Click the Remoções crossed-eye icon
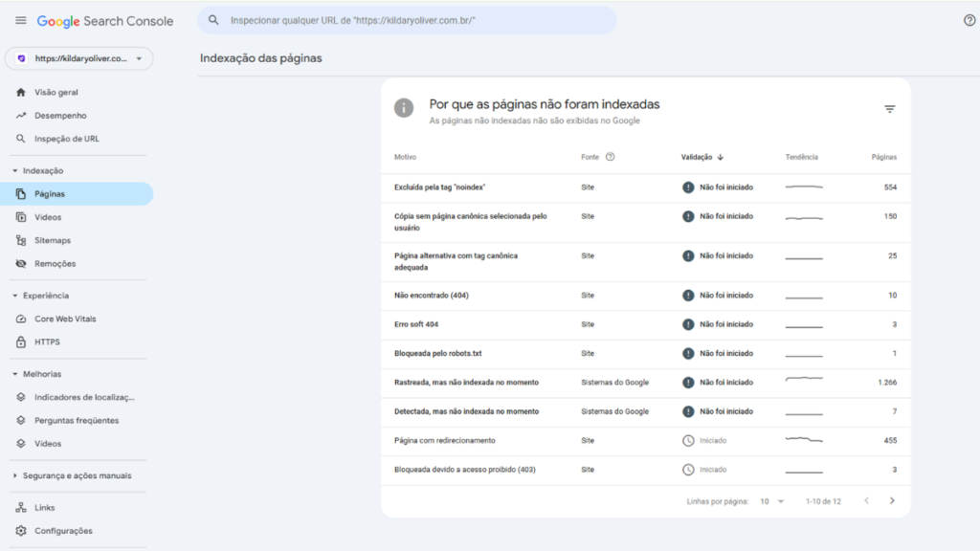Image resolution: width=980 pixels, height=551 pixels. [x=21, y=264]
